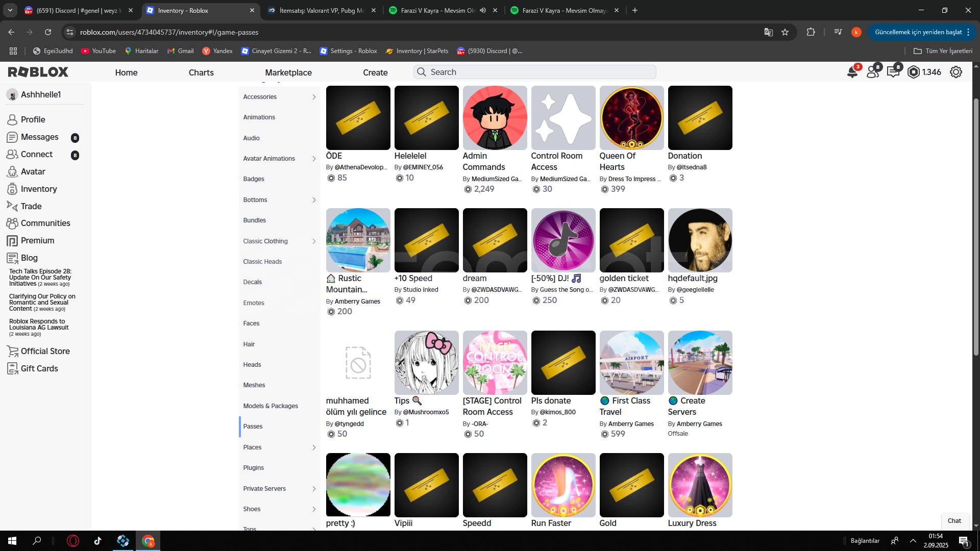This screenshot has width=980, height=551.
Task: Open messages chat icon in header
Action: point(893,72)
